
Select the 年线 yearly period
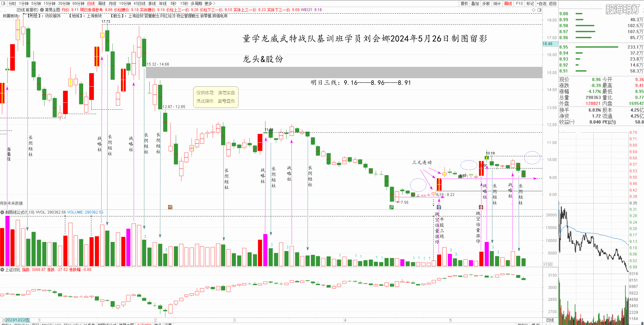163,3
